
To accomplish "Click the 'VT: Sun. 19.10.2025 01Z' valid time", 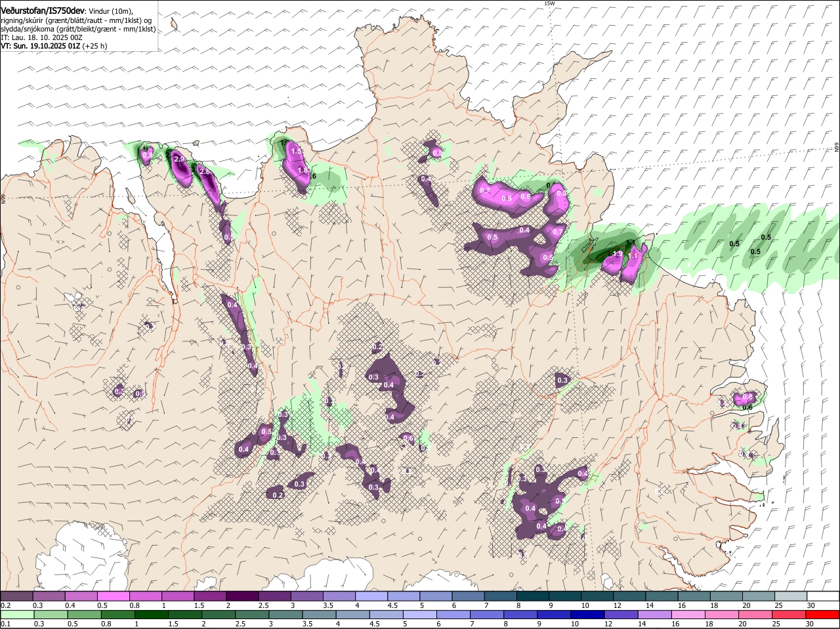I will pyautogui.click(x=41, y=46).
